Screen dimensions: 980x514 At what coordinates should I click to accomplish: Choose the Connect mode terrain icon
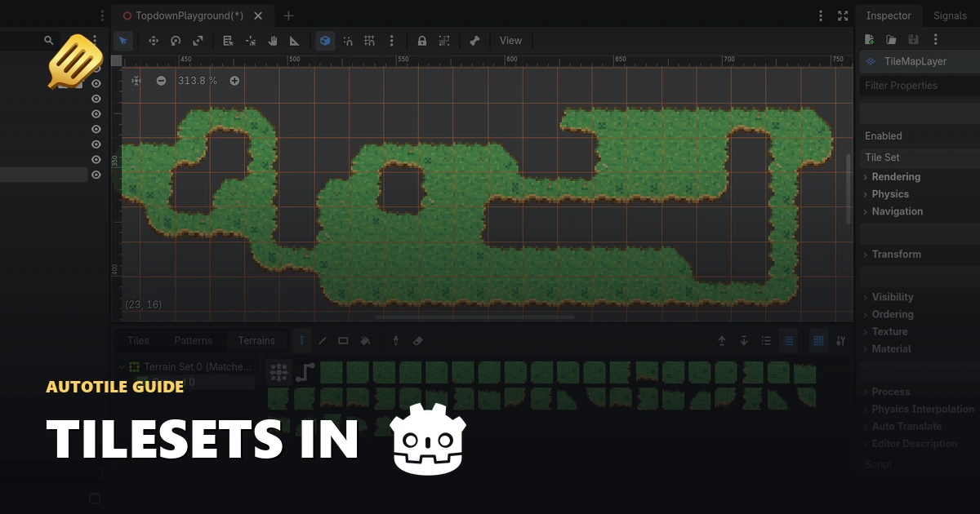[x=279, y=373]
